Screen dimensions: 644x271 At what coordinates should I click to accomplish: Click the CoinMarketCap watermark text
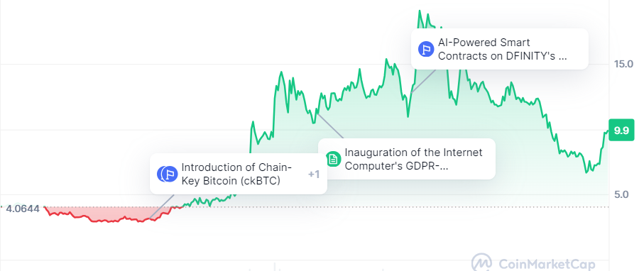(x=546, y=264)
